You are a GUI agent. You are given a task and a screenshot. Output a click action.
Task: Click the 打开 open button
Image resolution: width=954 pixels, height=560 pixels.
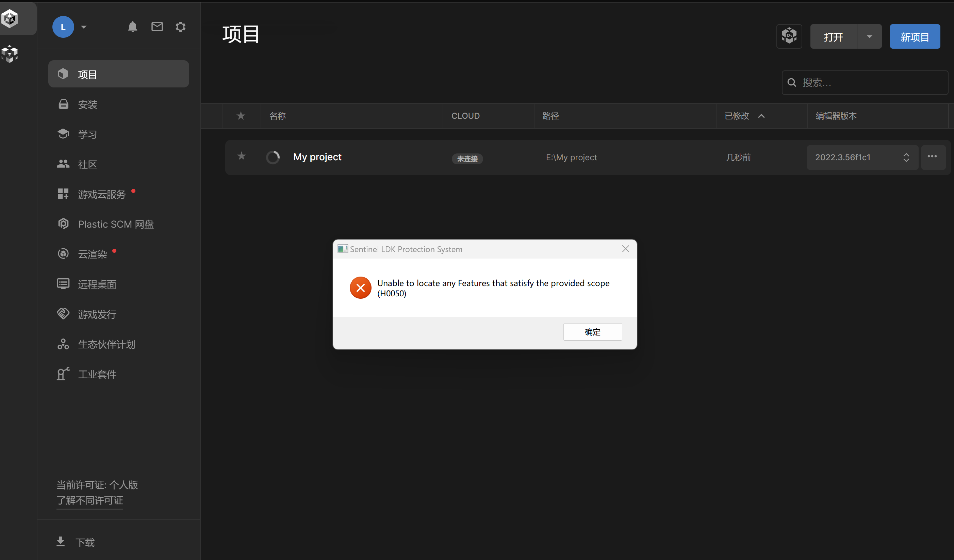833,36
